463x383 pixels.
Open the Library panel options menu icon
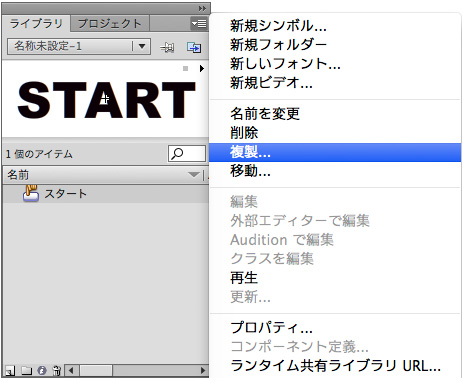click(x=199, y=24)
